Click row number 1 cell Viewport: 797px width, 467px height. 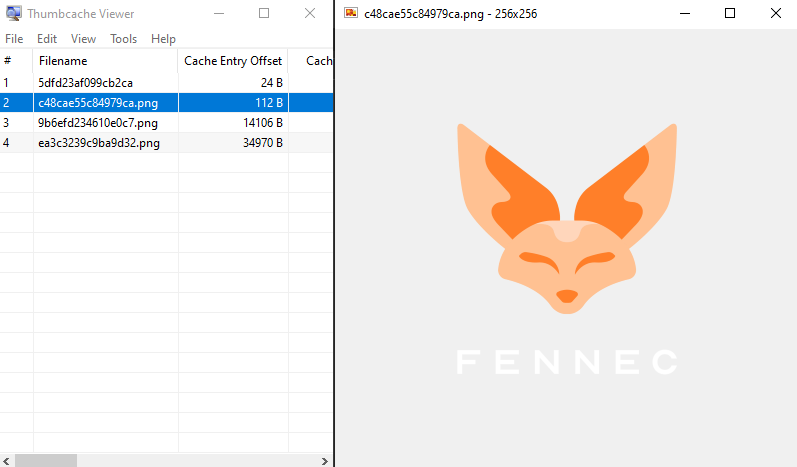point(16,83)
